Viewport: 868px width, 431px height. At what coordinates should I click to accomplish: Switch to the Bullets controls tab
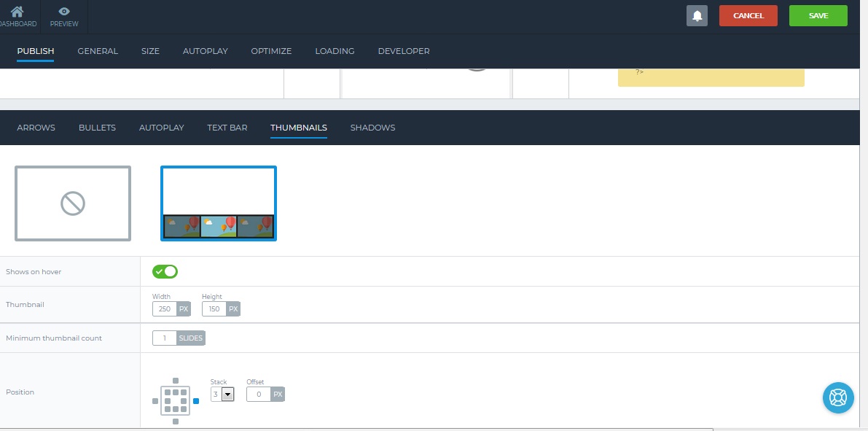pyautogui.click(x=98, y=128)
